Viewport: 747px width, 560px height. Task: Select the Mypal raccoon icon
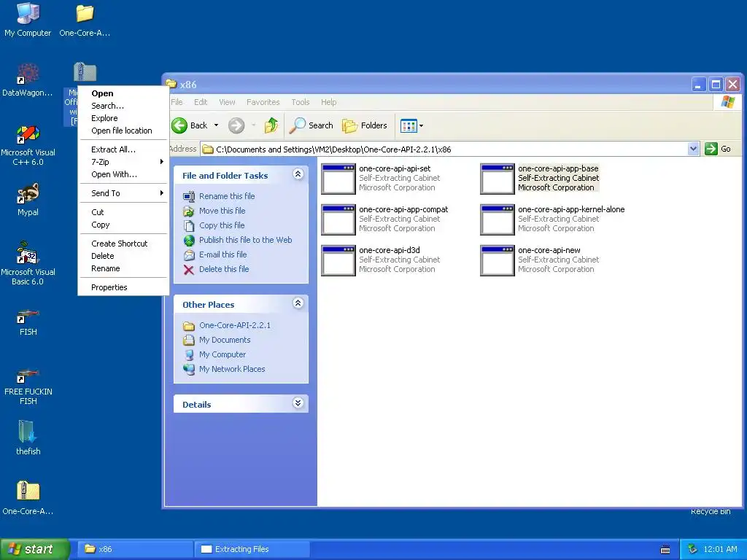click(28, 200)
